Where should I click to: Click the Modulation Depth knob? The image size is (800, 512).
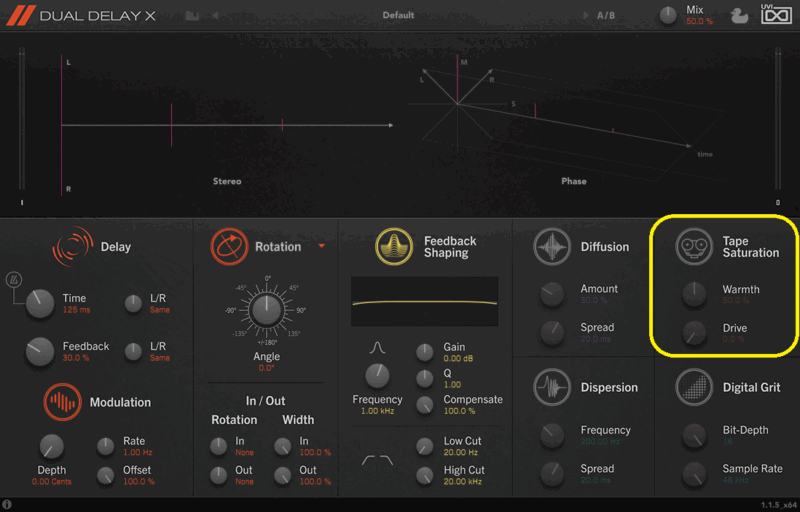point(52,447)
